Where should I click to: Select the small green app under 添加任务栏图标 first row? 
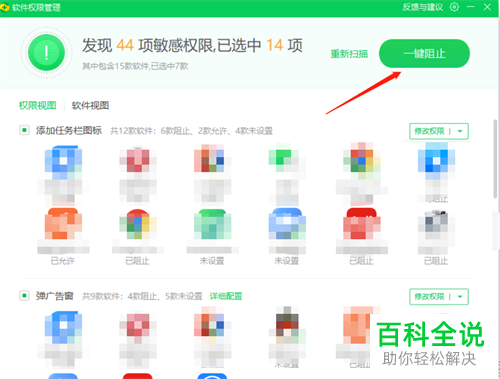click(x=283, y=157)
